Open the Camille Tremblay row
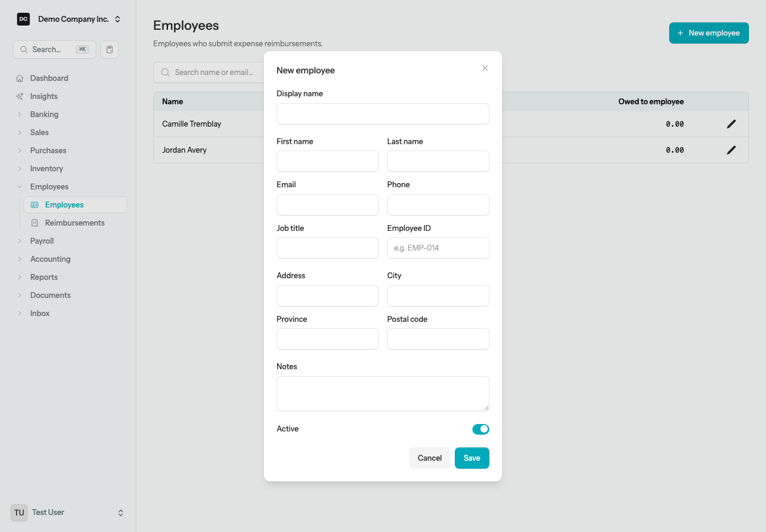 [x=451, y=124]
